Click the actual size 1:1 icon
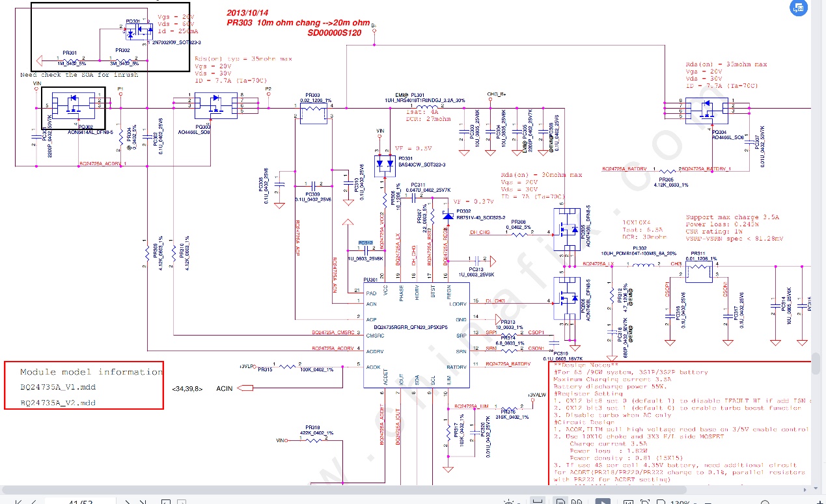The width and height of the screenshot is (826, 504). click(627, 503)
